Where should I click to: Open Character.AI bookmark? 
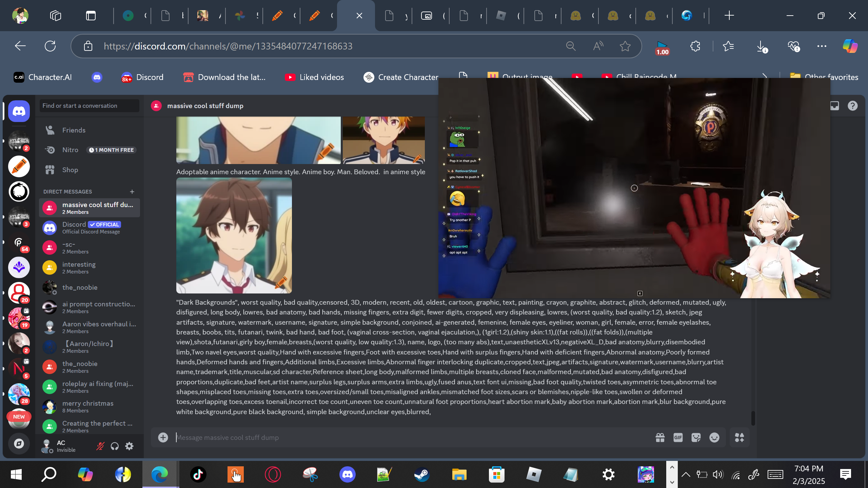click(x=43, y=77)
